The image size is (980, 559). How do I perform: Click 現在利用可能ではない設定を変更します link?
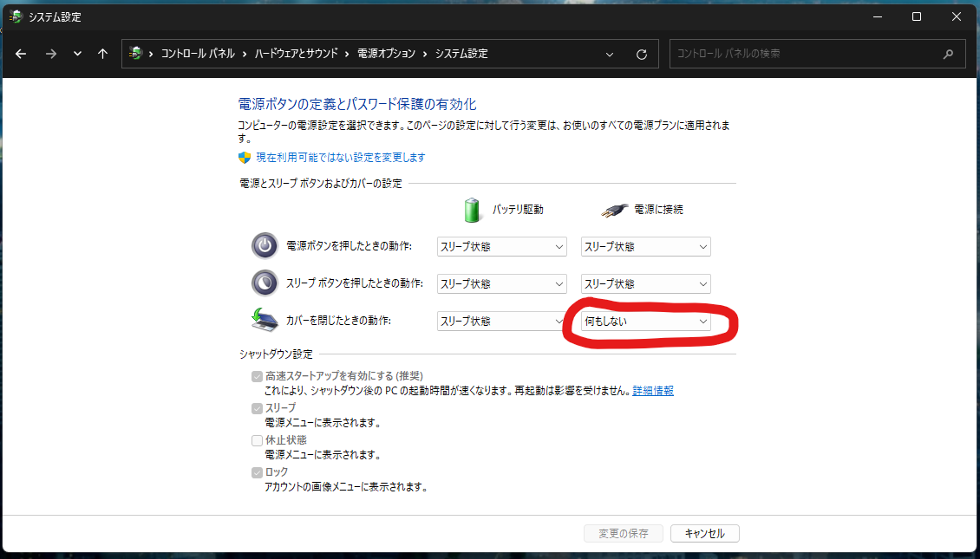click(341, 158)
